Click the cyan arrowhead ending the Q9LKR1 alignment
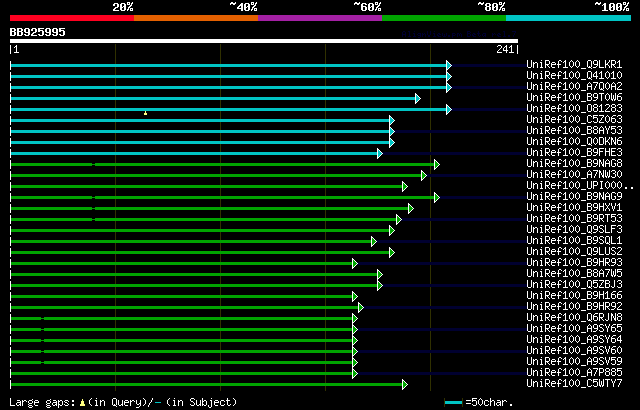The image size is (640, 410). (449, 65)
